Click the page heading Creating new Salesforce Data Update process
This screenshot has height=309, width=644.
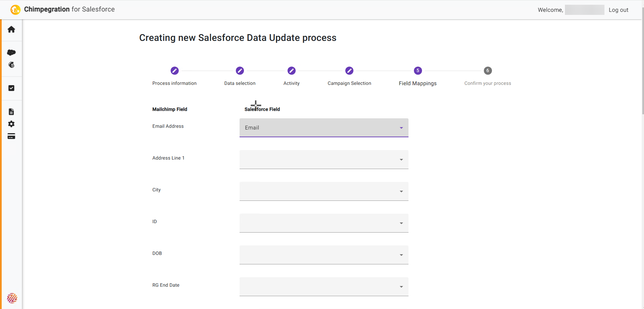coord(238,38)
